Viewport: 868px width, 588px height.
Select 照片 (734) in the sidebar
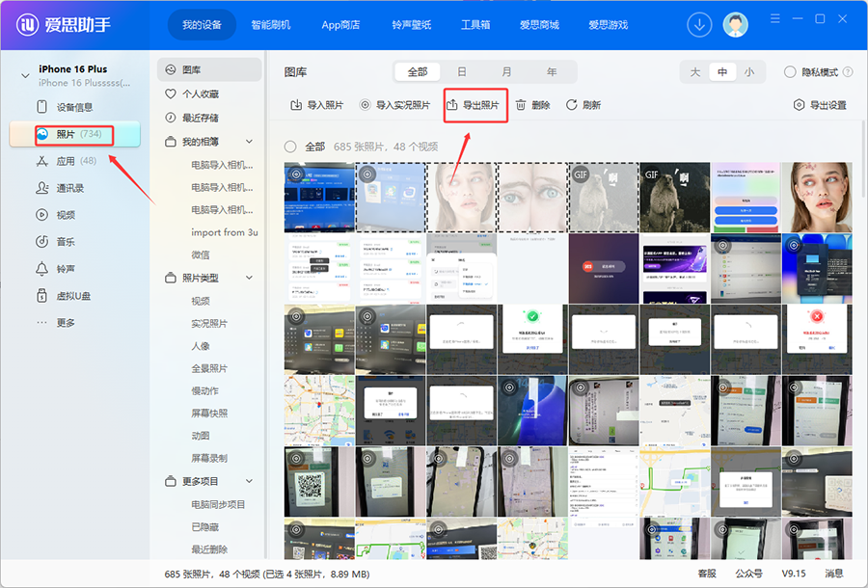click(74, 134)
